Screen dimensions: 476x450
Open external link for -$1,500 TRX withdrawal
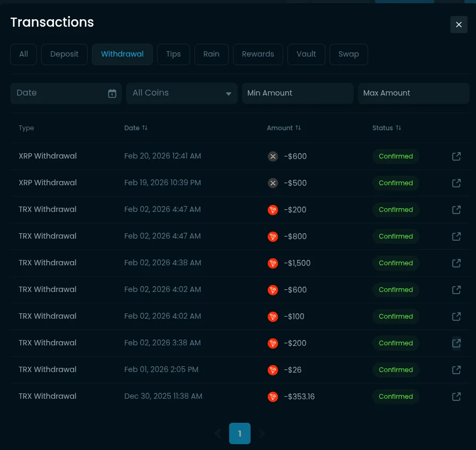click(456, 263)
